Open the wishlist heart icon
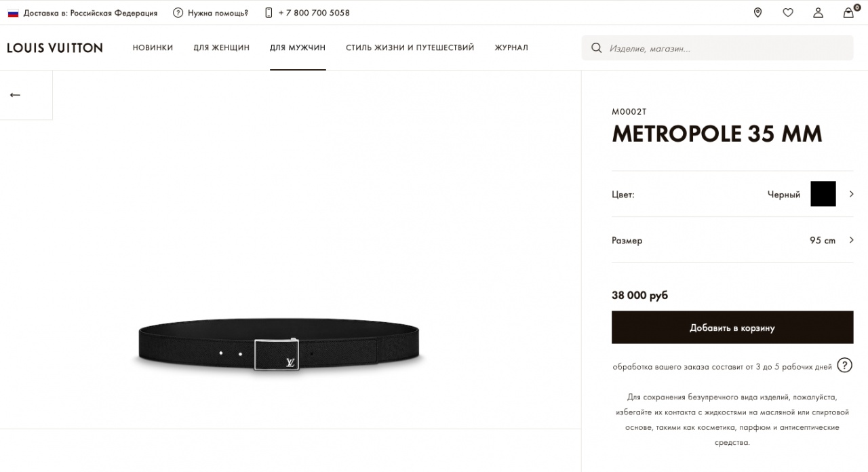This screenshot has width=868, height=472. pos(788,12)
